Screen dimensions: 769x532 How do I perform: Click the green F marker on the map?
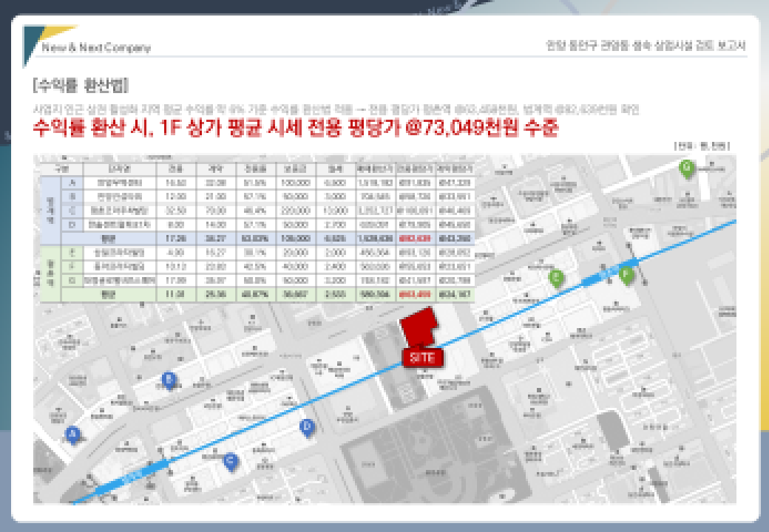626,276
